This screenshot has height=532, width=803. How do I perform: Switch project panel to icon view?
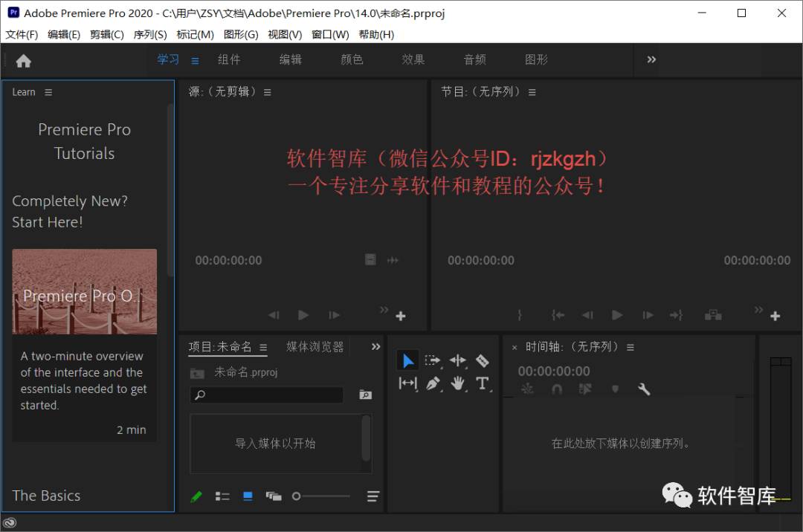click(248, 496)
